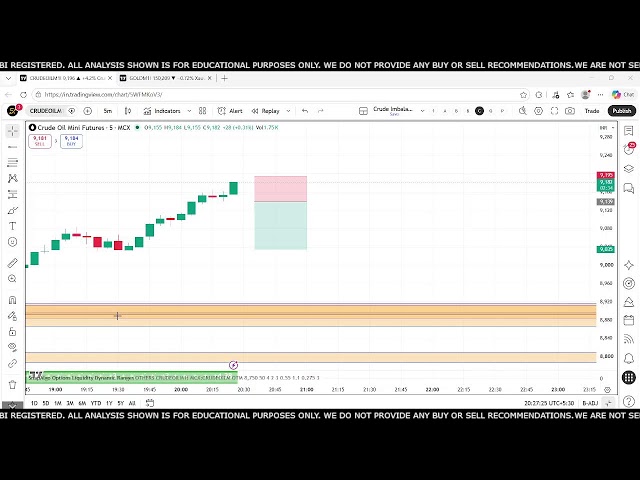Toggle lock all drawings
The height and width of the screenshot is (480, 640).
click(x=13, y=331)
